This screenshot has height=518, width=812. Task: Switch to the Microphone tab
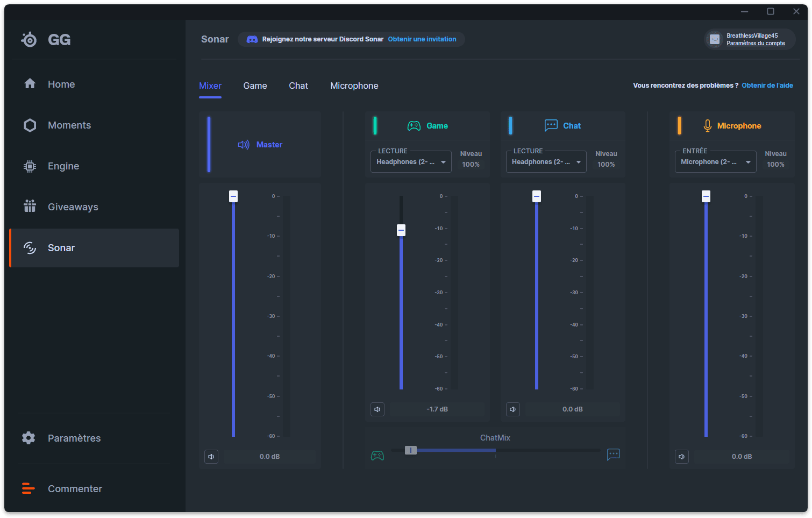354,86
